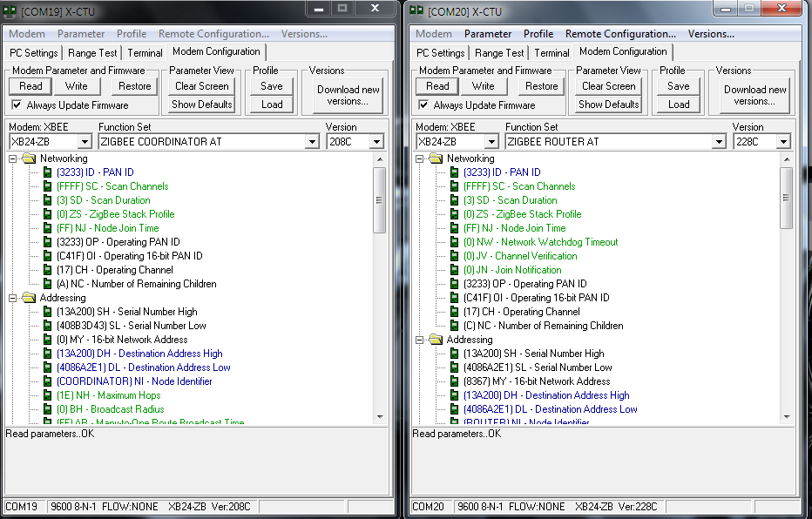Open version 208C dropdown
The width and height of the screenshot is (812, 519).
click(x=376, y=142)
